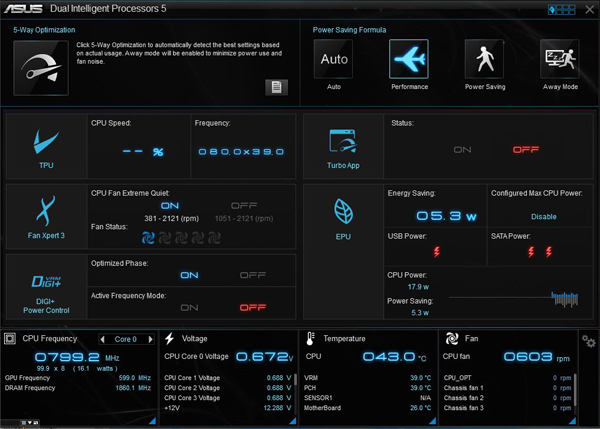Click the Chassis fan 1 row
The width and height of the screenshot is (600, 429).
pos(507,388)
